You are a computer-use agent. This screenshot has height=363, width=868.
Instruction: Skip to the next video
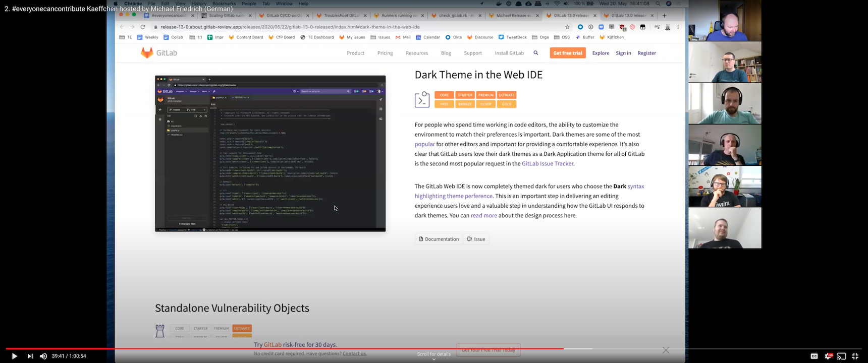coord(30,356)
